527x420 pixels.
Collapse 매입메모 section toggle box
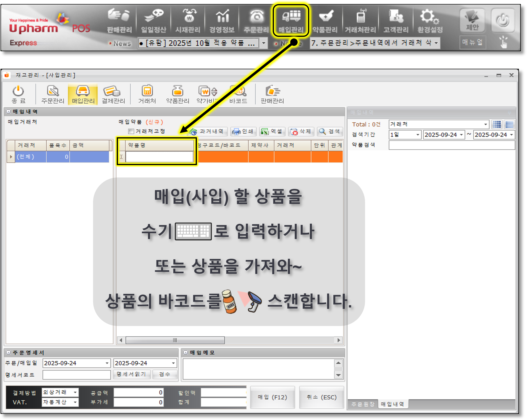[x=185, y=352]
